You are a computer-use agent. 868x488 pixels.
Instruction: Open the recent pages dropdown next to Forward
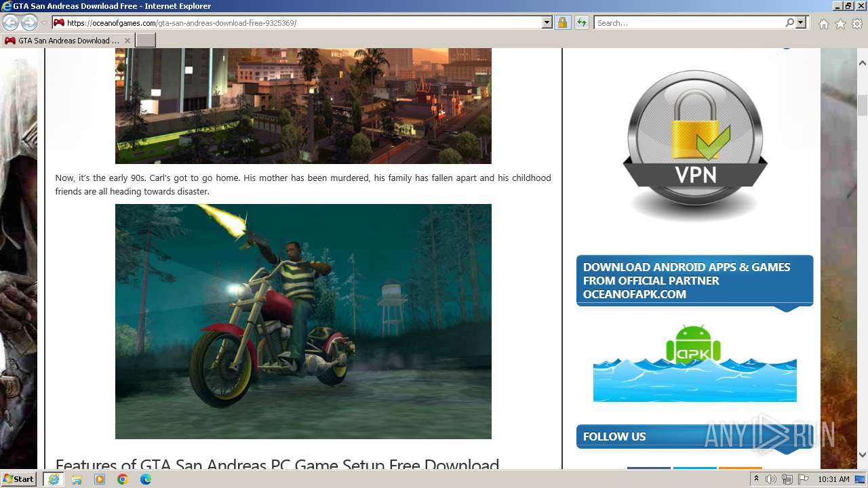point(44,23)
